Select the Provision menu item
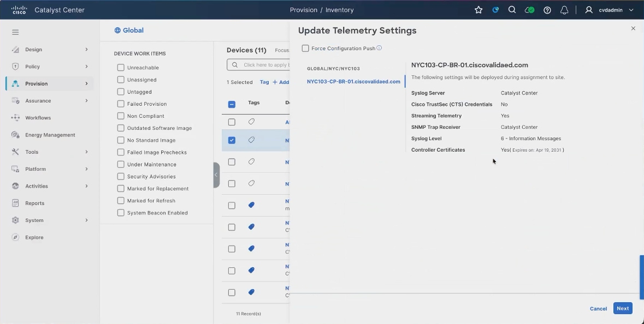This screenshot has width=644, height=324. (49, 83)
